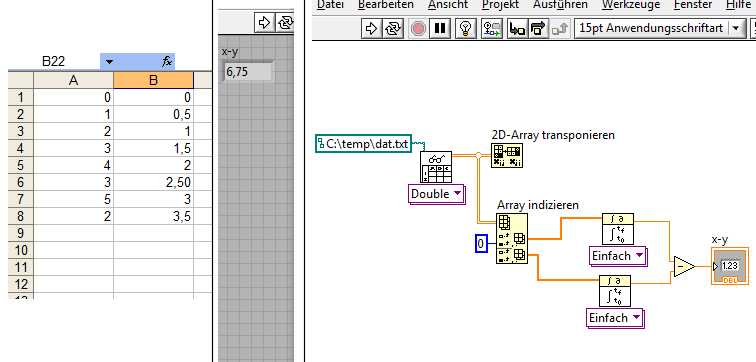756x362 pixels.
Task: Open the font dropdown 15pt Anwendungsschriftart
Action: point(659,28)
